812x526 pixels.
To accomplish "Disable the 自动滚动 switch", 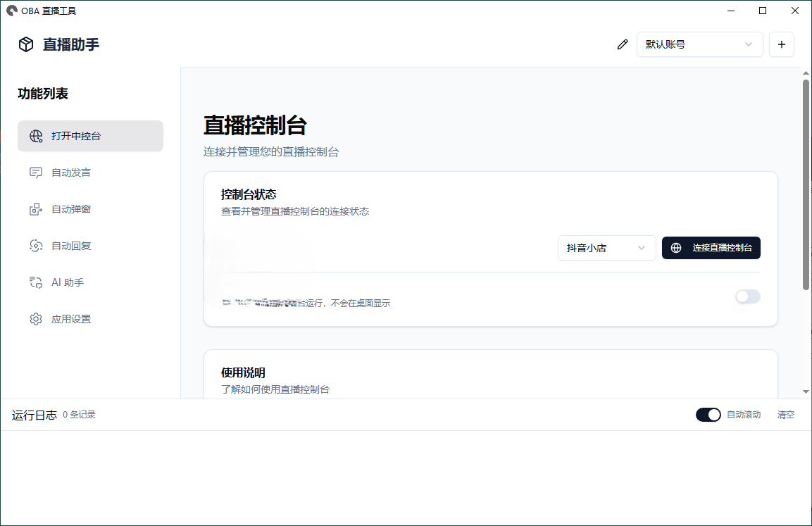I will tap(708, 415).
